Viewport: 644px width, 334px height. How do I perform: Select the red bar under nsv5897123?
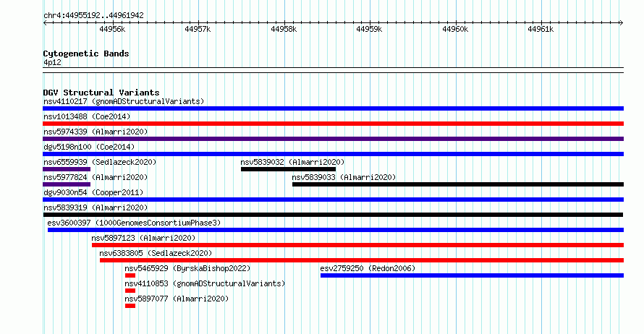[x=357, y=245]
